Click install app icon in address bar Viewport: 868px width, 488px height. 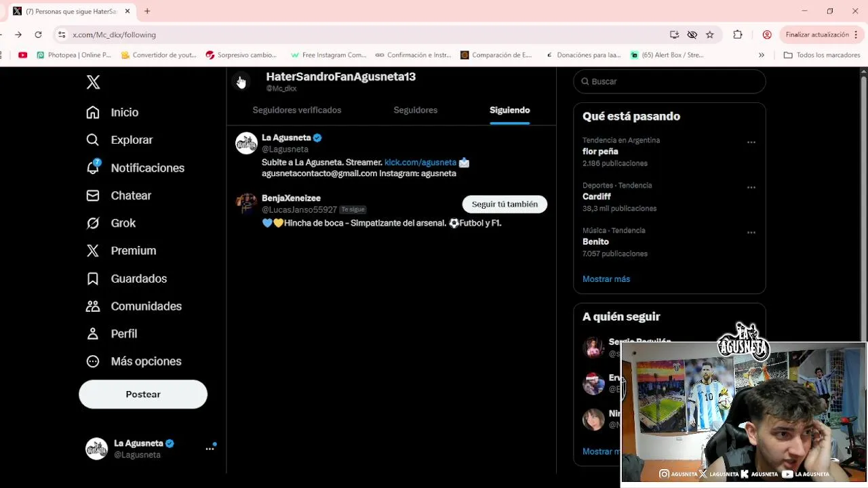coord(674,35)
